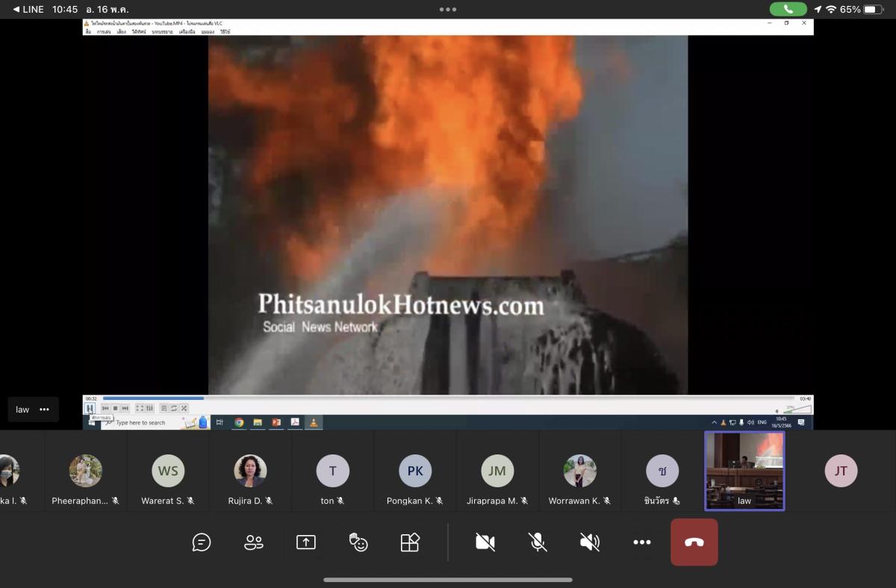Open VLC สื่อ (Media) menu
Image resolution: width=896 pixels, height=588 pixels.
(x=88, y=32)
